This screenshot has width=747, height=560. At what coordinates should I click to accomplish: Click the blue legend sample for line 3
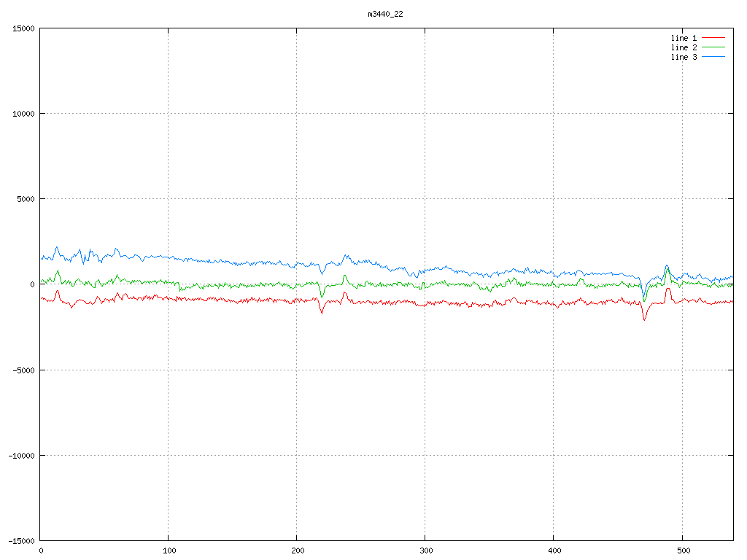714,56
